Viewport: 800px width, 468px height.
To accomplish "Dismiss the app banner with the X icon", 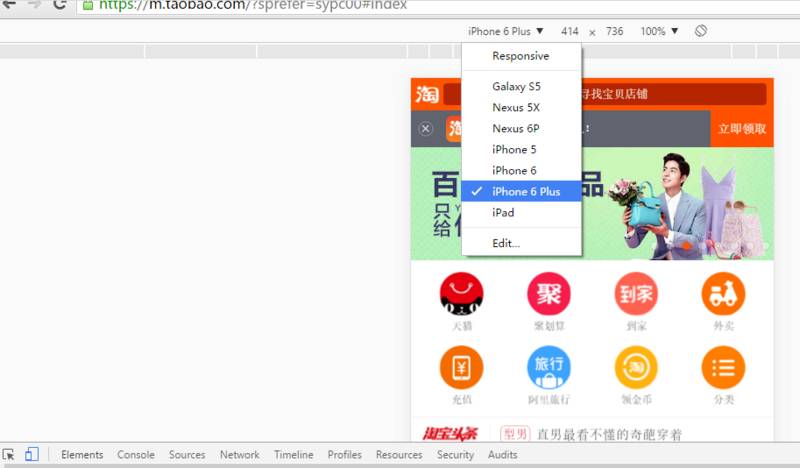I will coord(426,129).
